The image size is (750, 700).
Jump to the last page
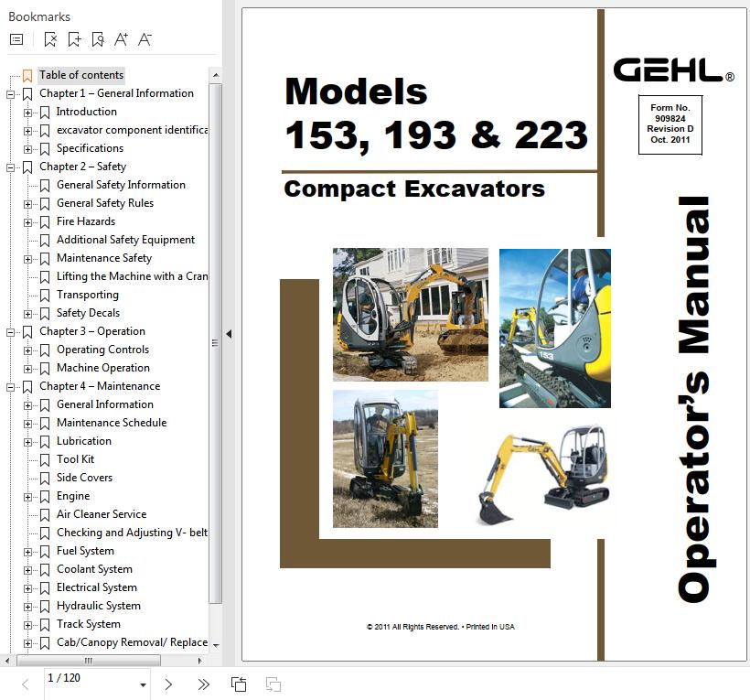[x=203, y=684]
